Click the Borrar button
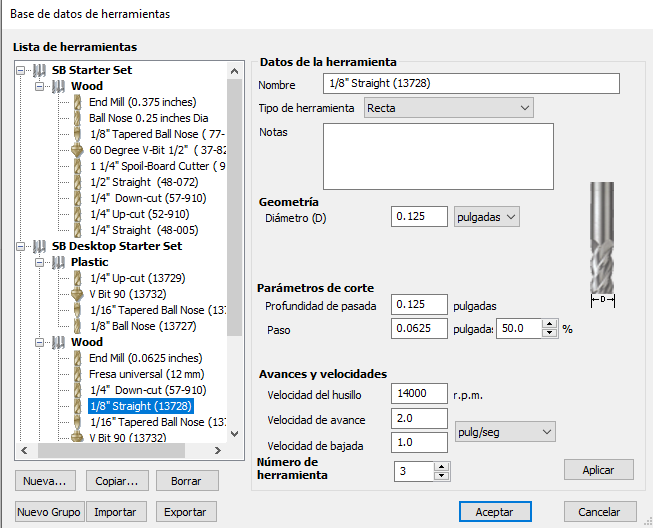This screenshot has height=528, width=653. coord(187,481)
